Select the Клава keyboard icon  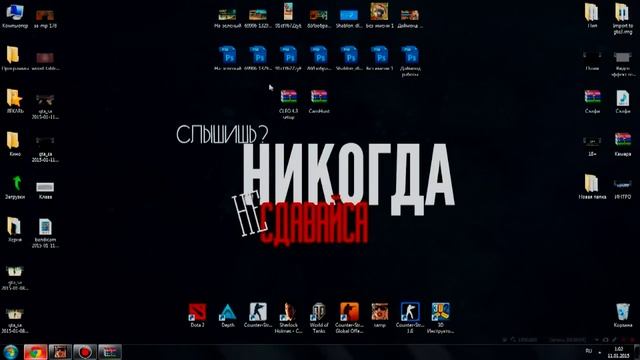coord(45,190)
